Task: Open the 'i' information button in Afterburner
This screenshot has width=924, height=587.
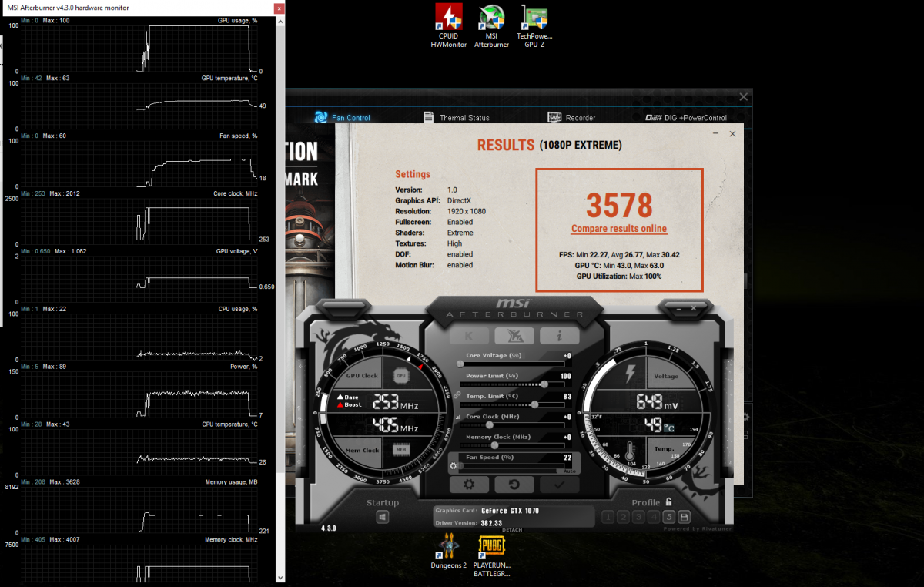Action: [x=559, y=336]
